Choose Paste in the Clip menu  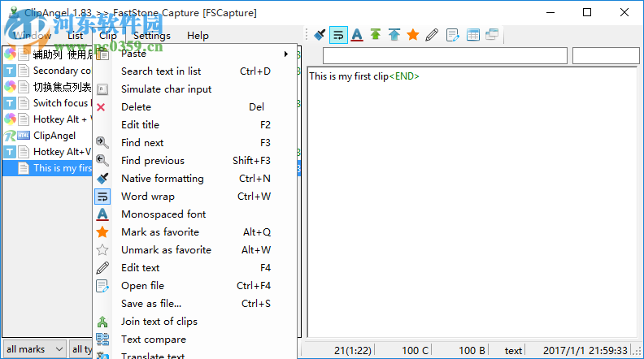click(x=194, y=54)
